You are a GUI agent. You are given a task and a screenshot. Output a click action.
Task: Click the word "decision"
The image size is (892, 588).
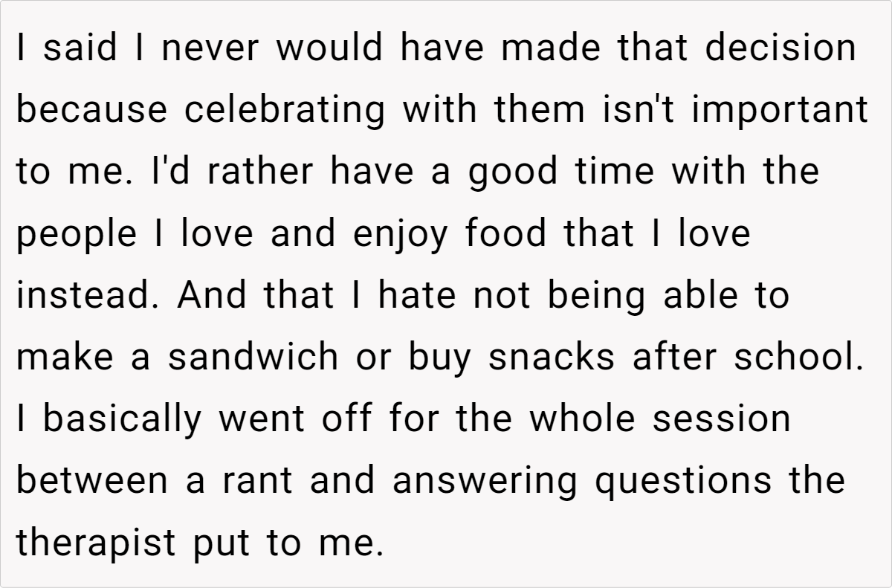pyautogui.click(x=780, y=48)
